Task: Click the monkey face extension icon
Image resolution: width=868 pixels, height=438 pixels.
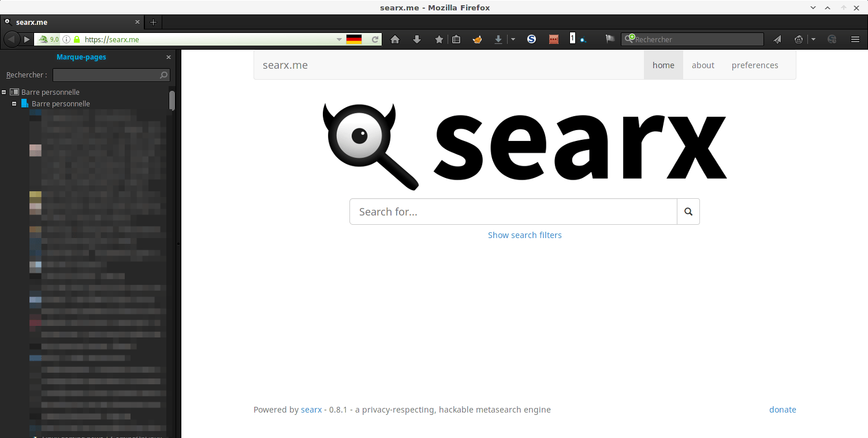Action: [x=799, y=39]
